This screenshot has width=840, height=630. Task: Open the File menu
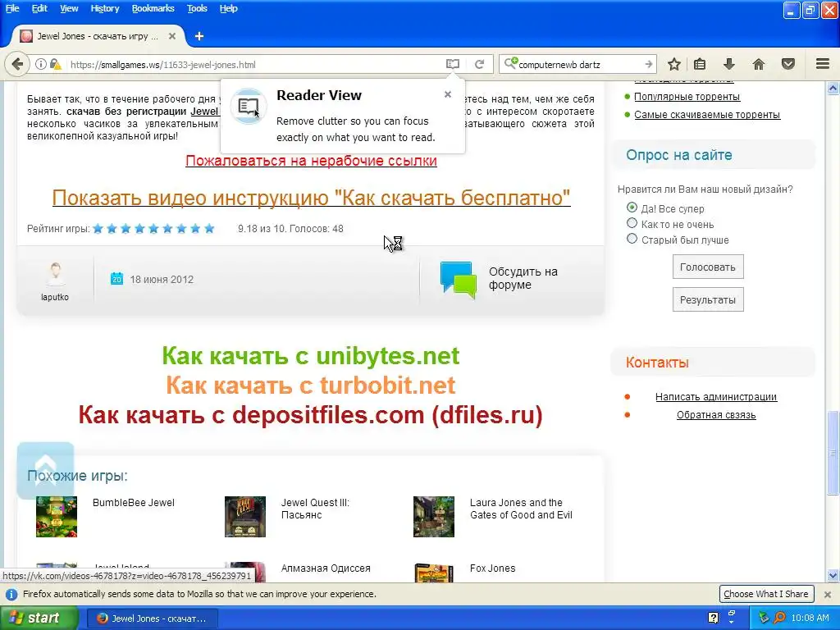[12, 8]
